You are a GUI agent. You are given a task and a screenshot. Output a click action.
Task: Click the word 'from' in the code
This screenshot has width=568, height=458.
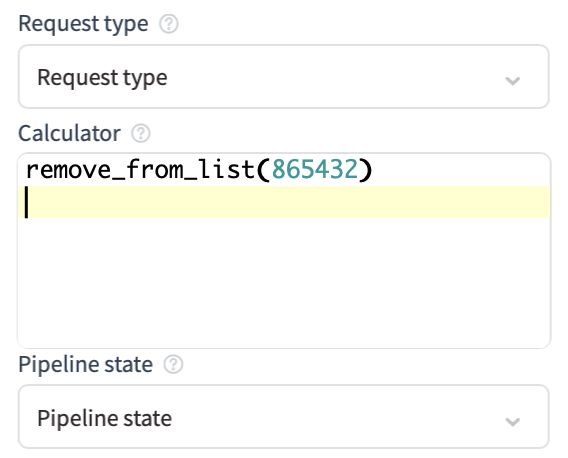pos(154,170)
